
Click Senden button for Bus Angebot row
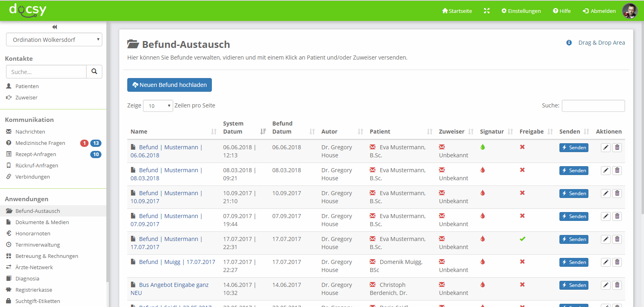coord(574,285)
